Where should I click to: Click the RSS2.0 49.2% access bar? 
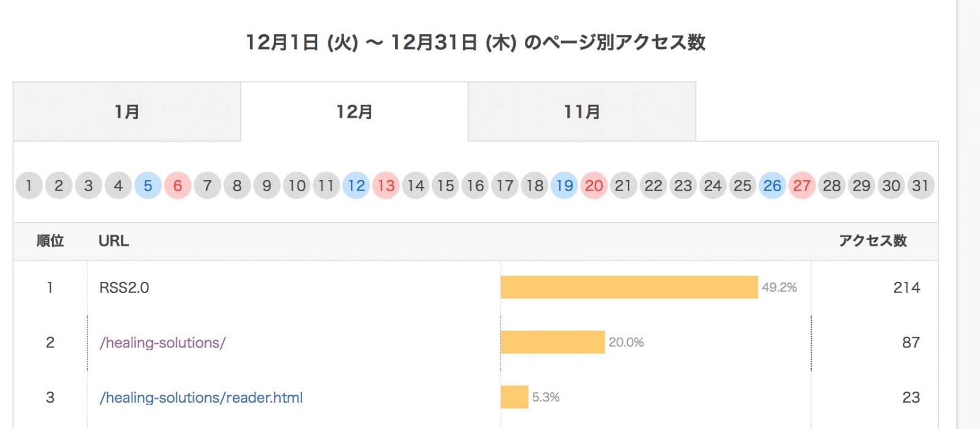pos(629,287)
